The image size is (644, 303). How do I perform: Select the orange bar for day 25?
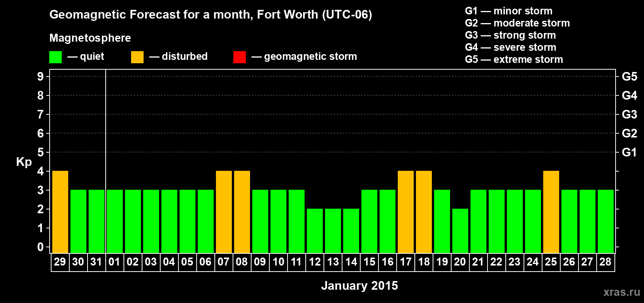(x=551, y=212)
